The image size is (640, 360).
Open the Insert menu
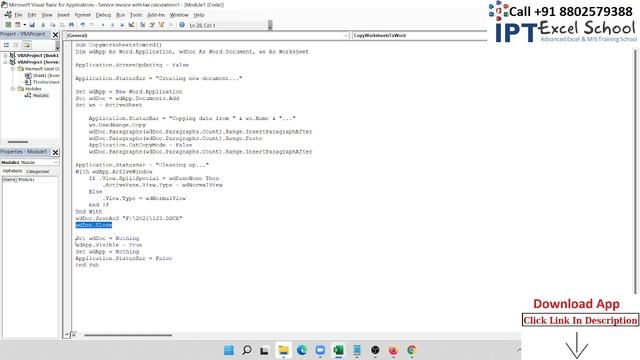(63, 15)
